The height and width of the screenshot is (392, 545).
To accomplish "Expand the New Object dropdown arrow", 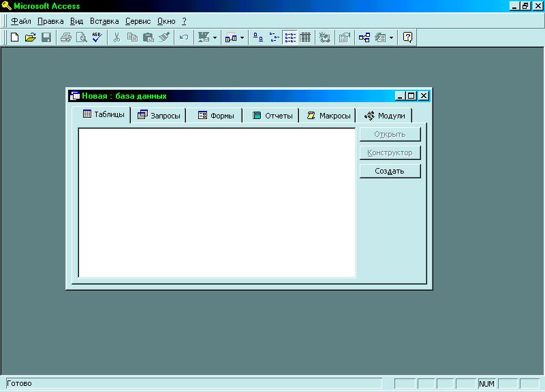I will 391,38.
